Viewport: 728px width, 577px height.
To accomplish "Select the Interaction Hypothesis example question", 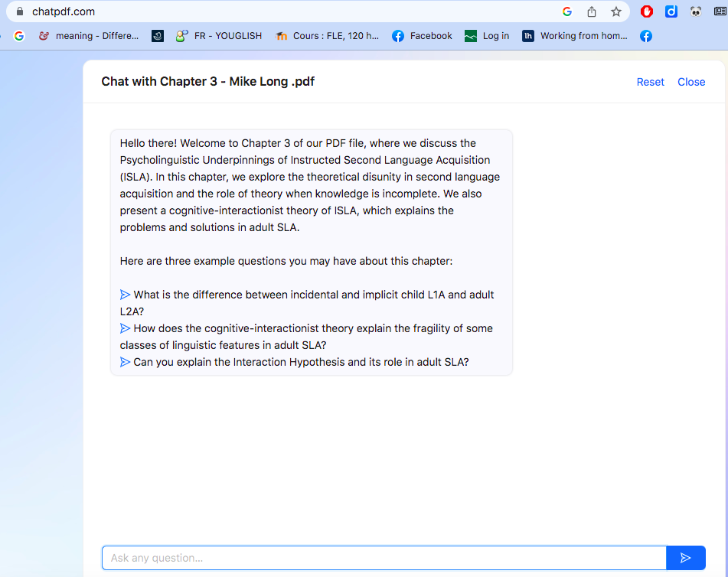I will tap(295, 362).
